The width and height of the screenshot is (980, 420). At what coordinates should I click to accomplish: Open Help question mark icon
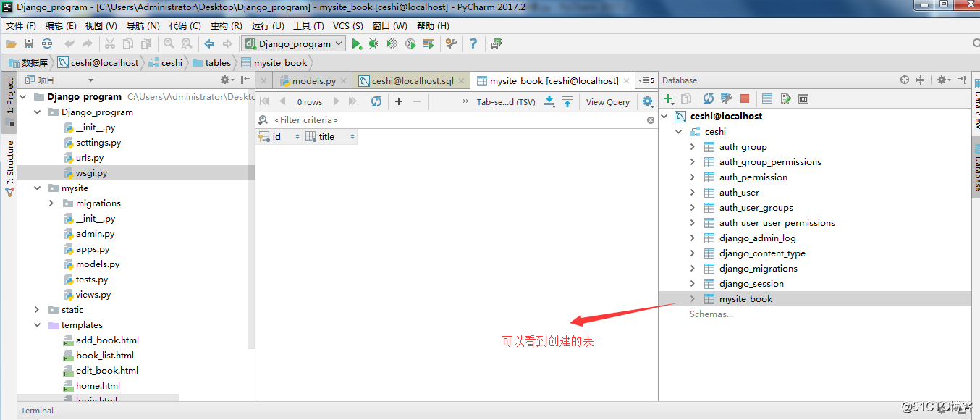point(473,44)
